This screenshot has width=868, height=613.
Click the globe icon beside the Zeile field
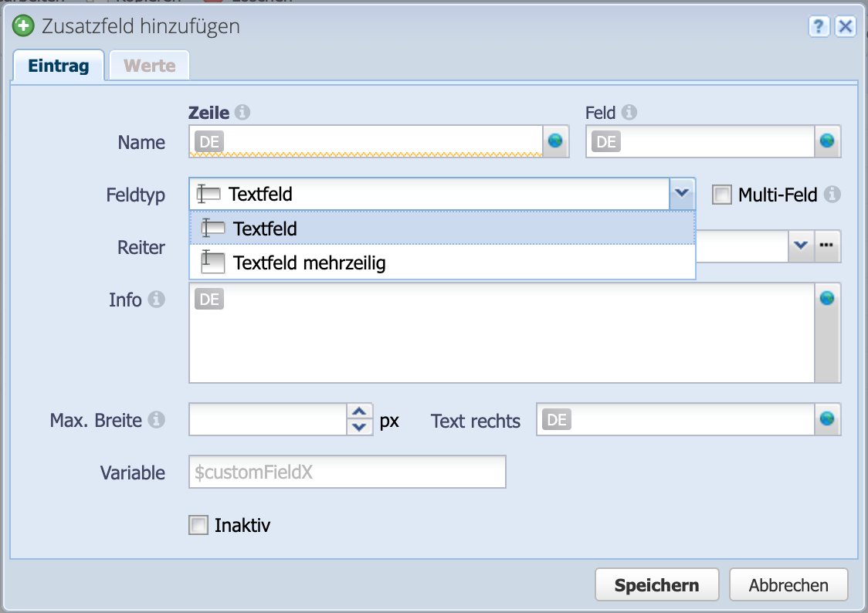(556, 141)
